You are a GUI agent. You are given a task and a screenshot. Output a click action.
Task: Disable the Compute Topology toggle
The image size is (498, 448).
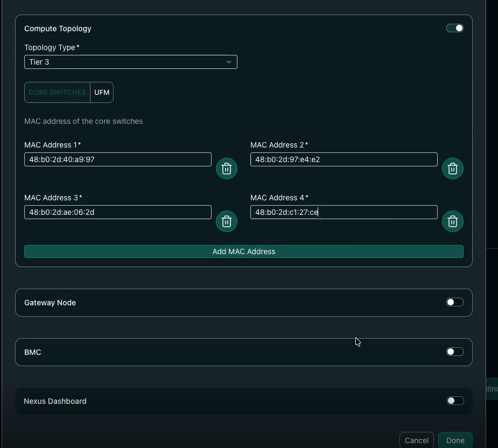(x=454, y=27)
